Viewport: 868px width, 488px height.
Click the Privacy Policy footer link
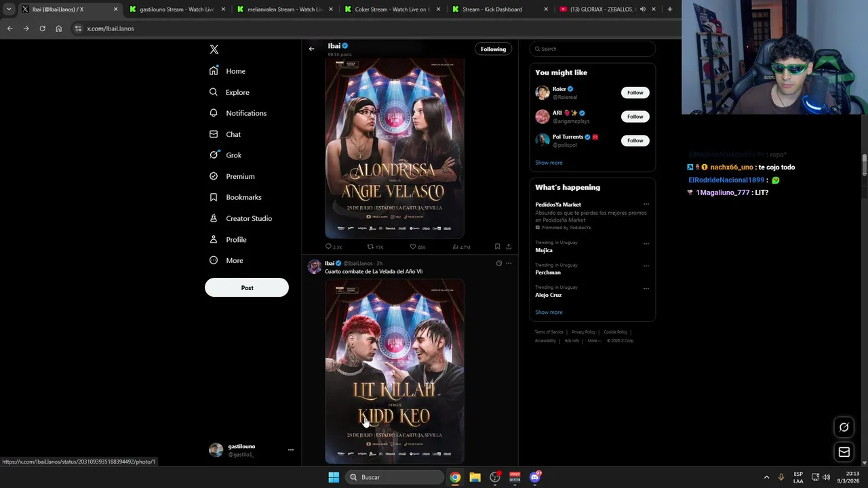(583, 332)
